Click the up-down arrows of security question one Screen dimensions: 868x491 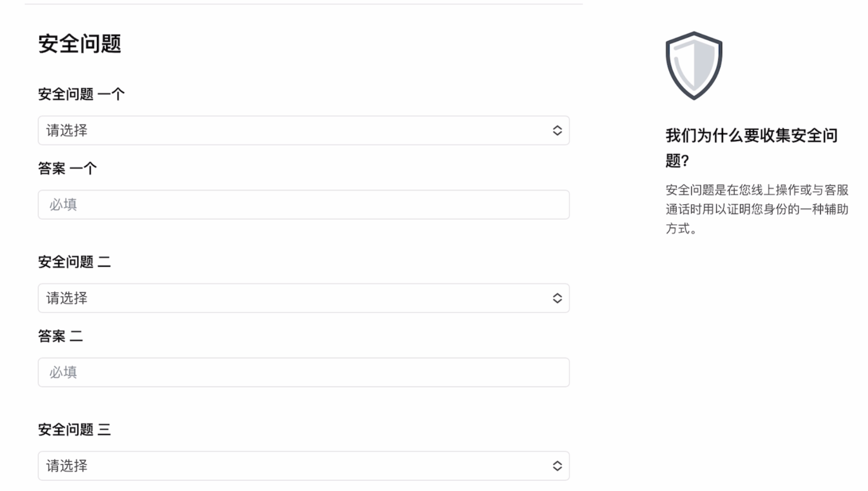[557, 130]
